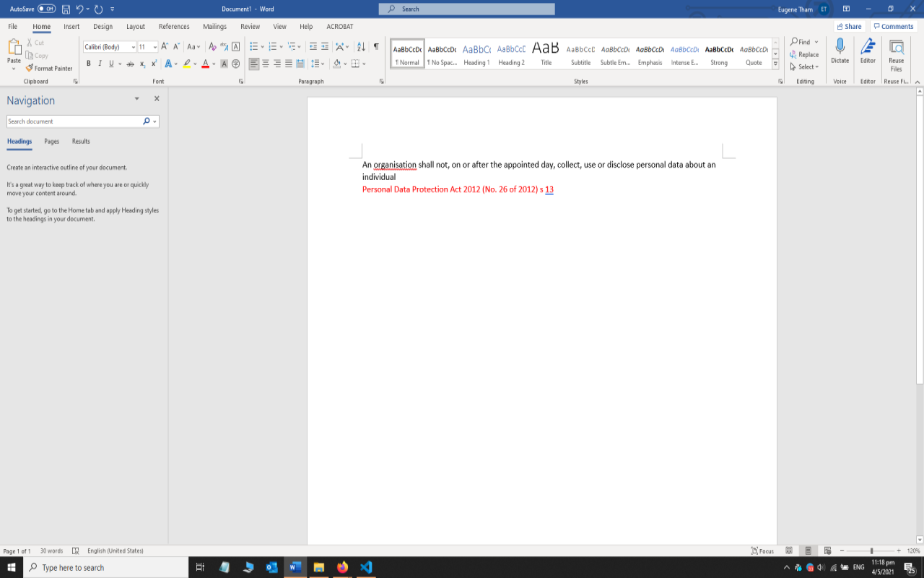Decrease the paragraph indent
924x578 pixels.
313,46
